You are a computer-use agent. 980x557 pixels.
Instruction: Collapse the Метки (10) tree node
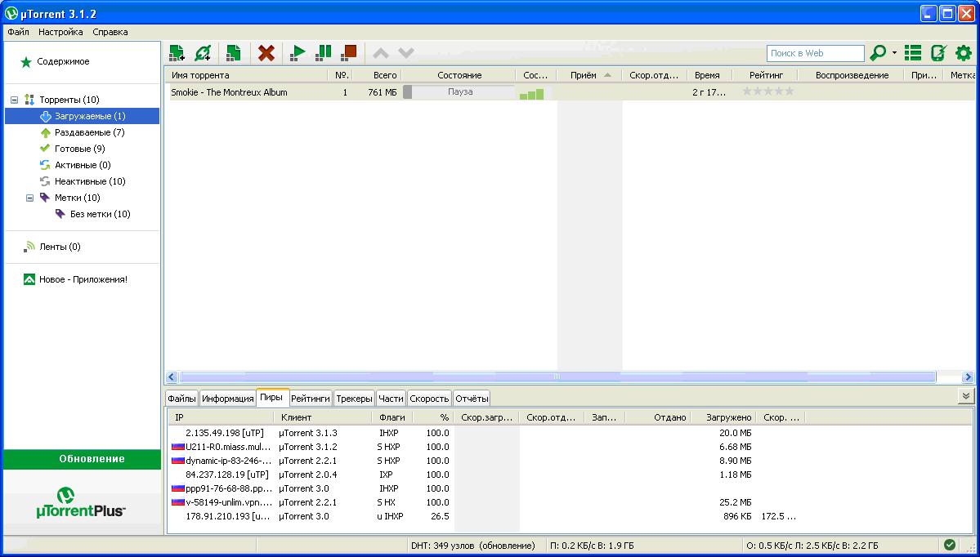coord(29,198)
